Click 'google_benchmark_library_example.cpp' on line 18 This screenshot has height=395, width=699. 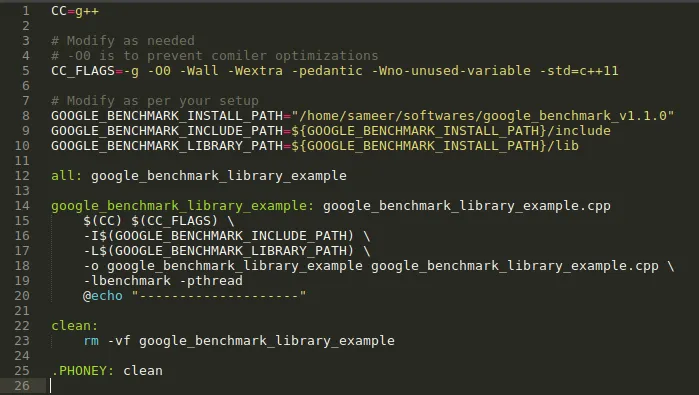(x=514, y=266)
